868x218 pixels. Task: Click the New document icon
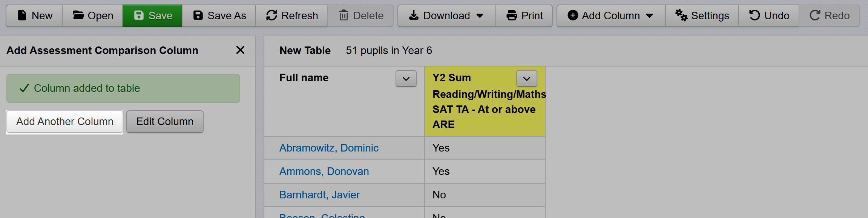[22, 15]
